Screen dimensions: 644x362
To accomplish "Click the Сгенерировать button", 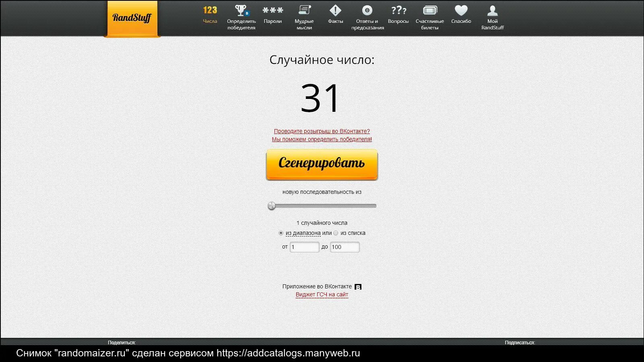I will pyautogui.click(x=322, y=165).
